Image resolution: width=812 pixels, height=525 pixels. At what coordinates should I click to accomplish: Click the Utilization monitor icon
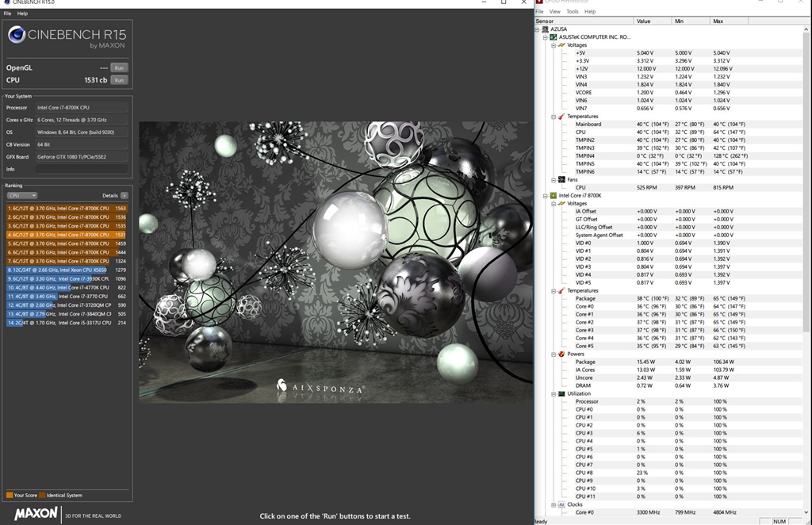[561, 393]
